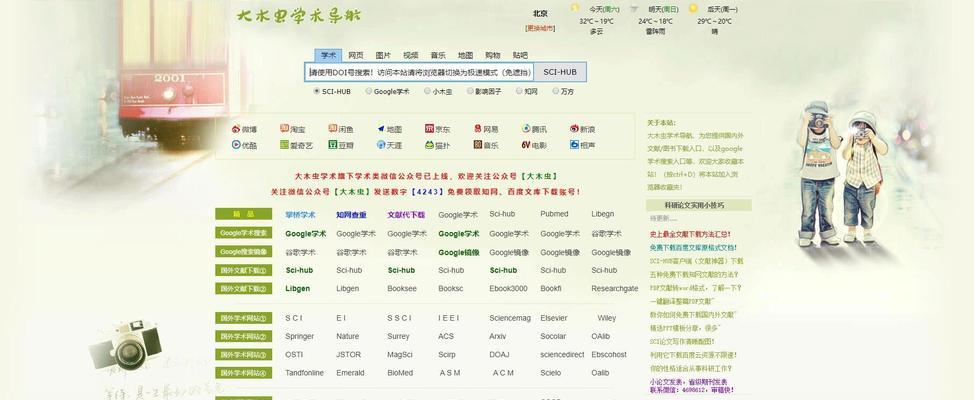Select the SCI-HUB search engine radio button
Image resolution: width=974 pixels, height=400 pixels.
tap(317, 91)
